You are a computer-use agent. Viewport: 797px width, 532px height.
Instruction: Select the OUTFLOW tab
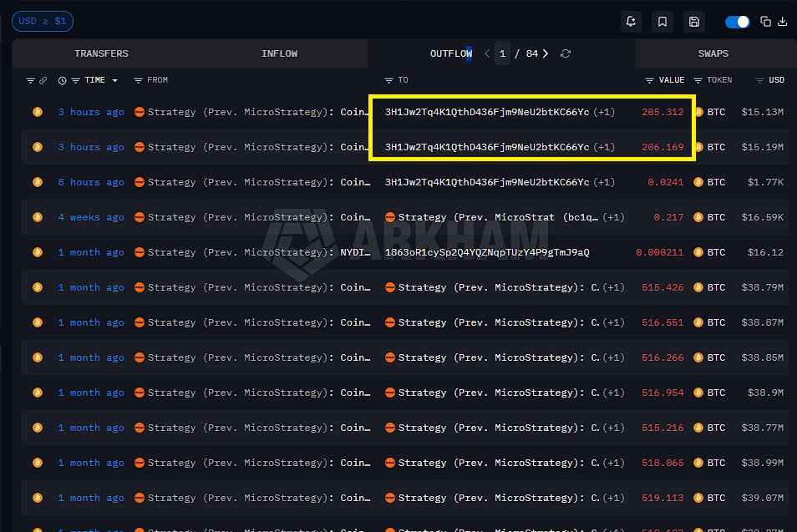451,53
